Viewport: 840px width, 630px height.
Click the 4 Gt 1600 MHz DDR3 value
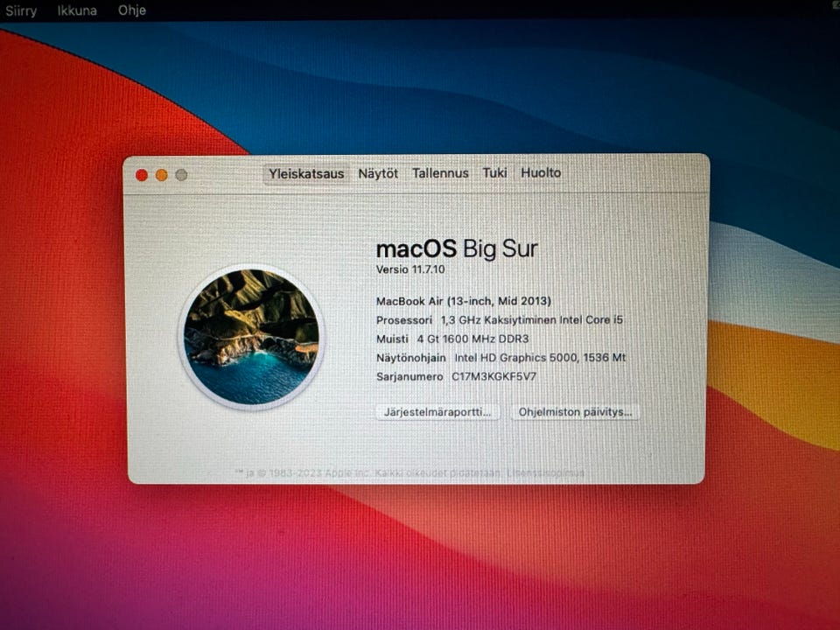473,339
